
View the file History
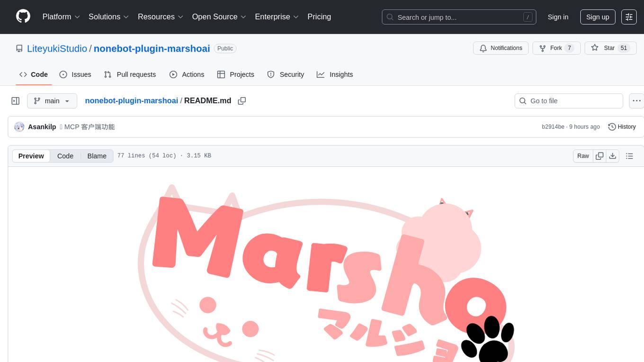(x=622, y=127)
